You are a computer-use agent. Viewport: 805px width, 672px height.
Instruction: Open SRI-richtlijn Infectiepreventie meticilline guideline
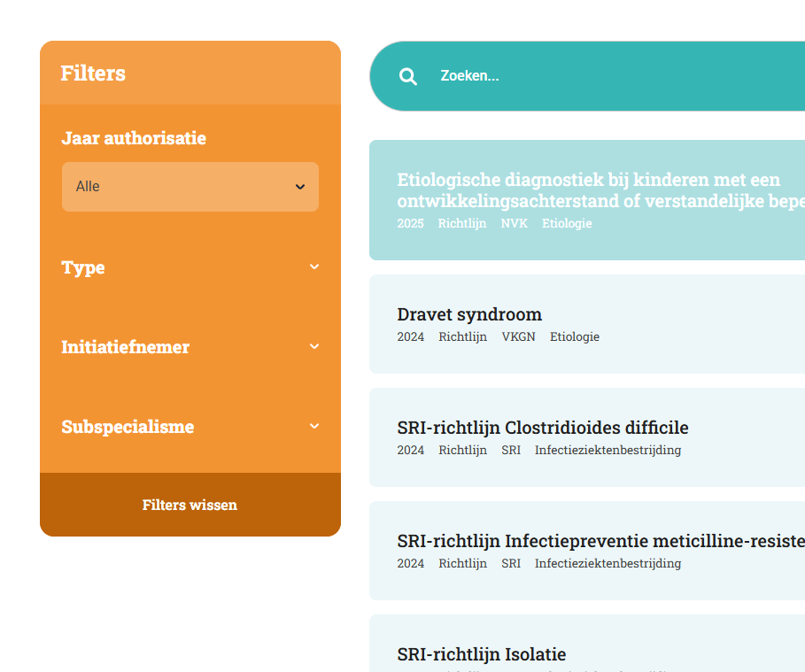600,541
